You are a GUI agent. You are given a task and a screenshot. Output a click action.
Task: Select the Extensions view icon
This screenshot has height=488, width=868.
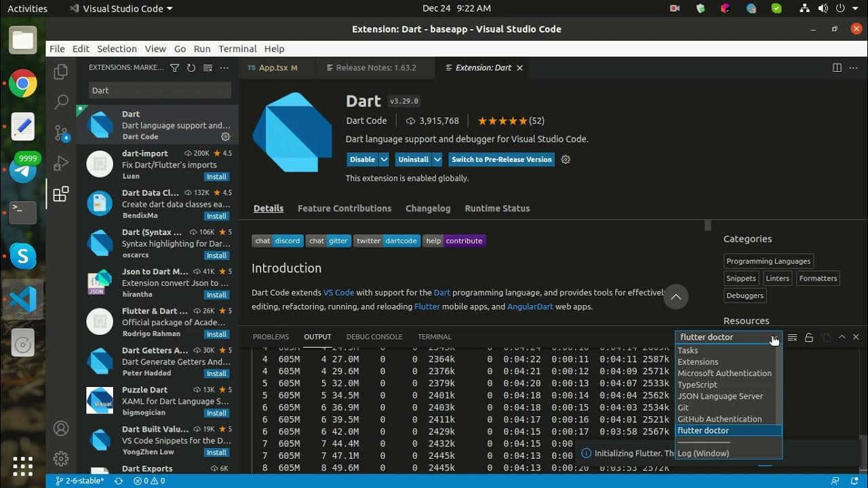click(x=61, y=195)
